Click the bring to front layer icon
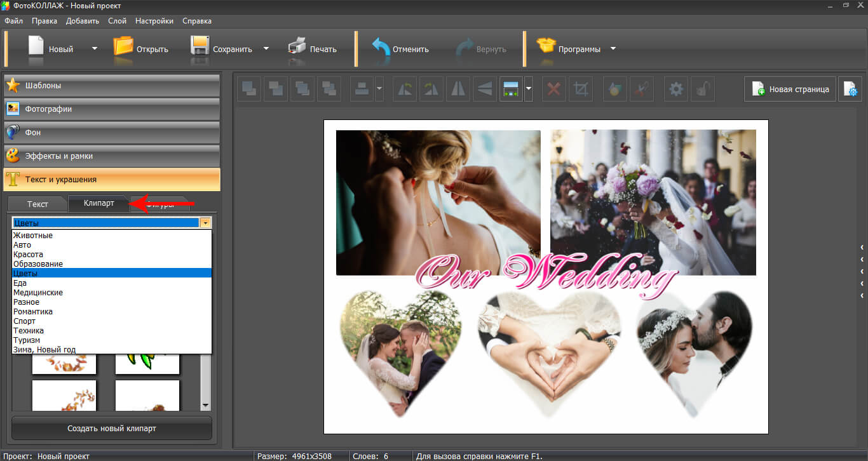Screen dimensions: 868x461 point(302,89)
